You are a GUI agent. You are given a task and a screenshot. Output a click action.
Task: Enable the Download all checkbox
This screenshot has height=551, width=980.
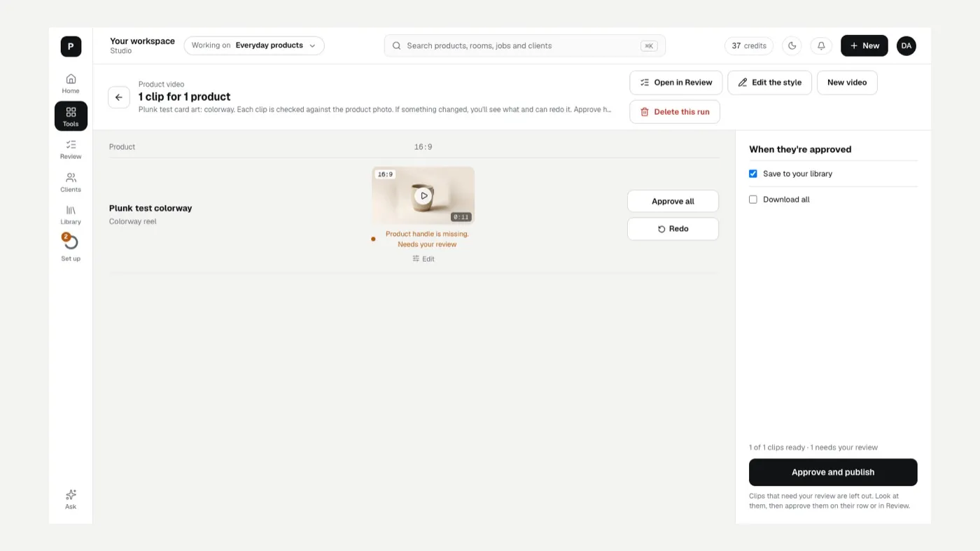point(753,200)
